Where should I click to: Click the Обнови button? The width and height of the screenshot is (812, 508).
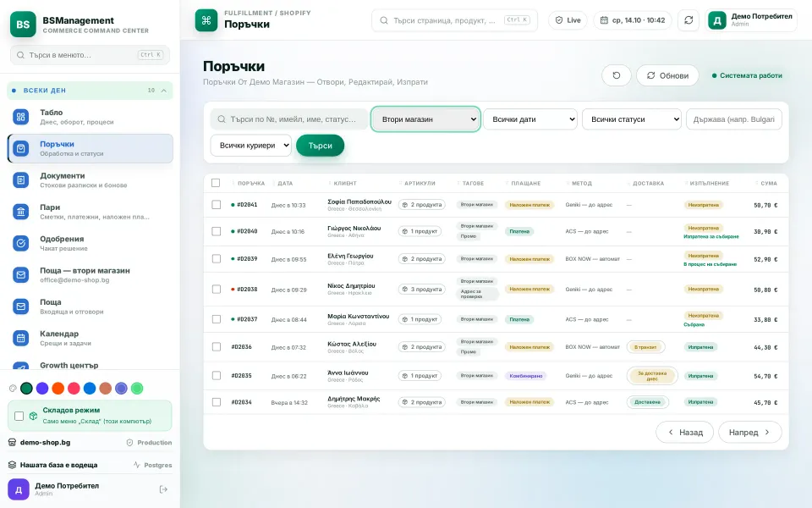(667, 75)
